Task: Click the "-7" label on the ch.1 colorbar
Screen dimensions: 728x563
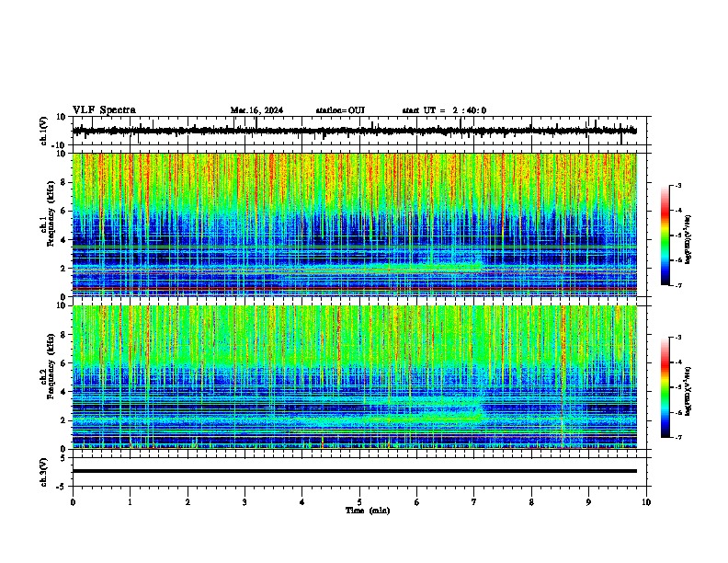Action: (x=677, y=285)
